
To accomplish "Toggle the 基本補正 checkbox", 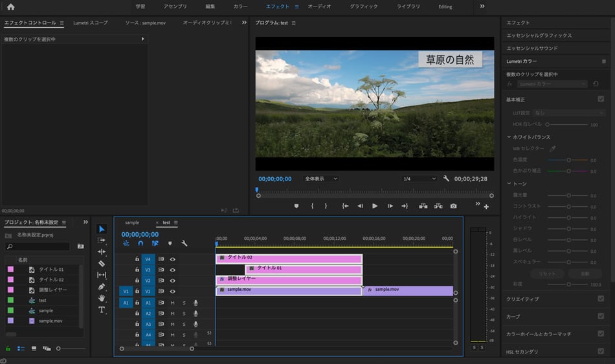I will click(601, 99).
